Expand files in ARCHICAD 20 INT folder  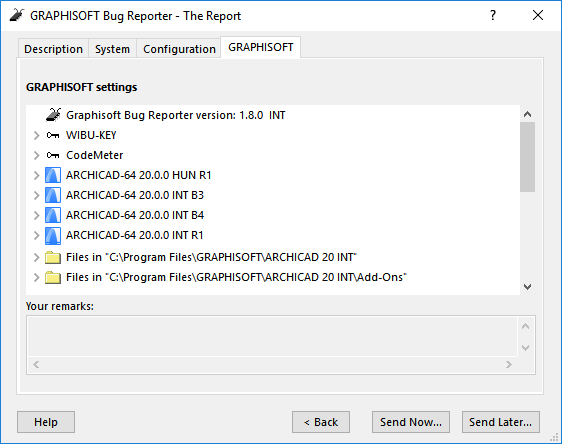[x=36, y=257]
